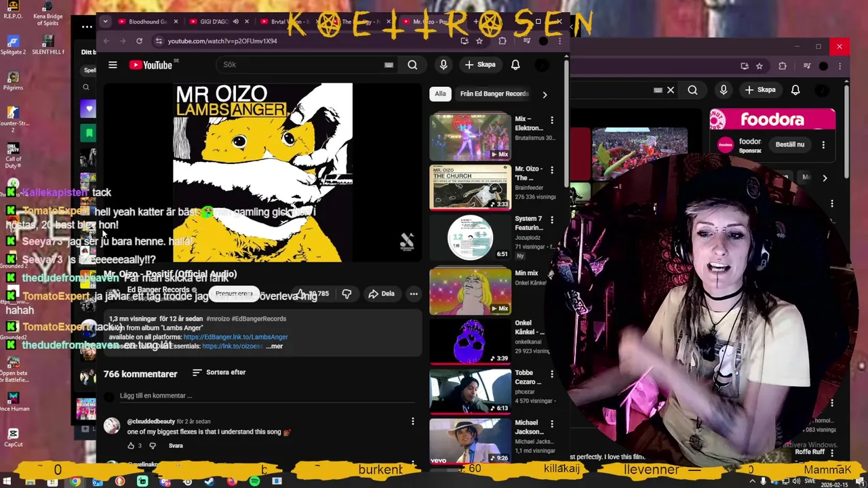Expand video description with ...mer
The height and width of the screenshot is (488, 868).
point(274,346)
